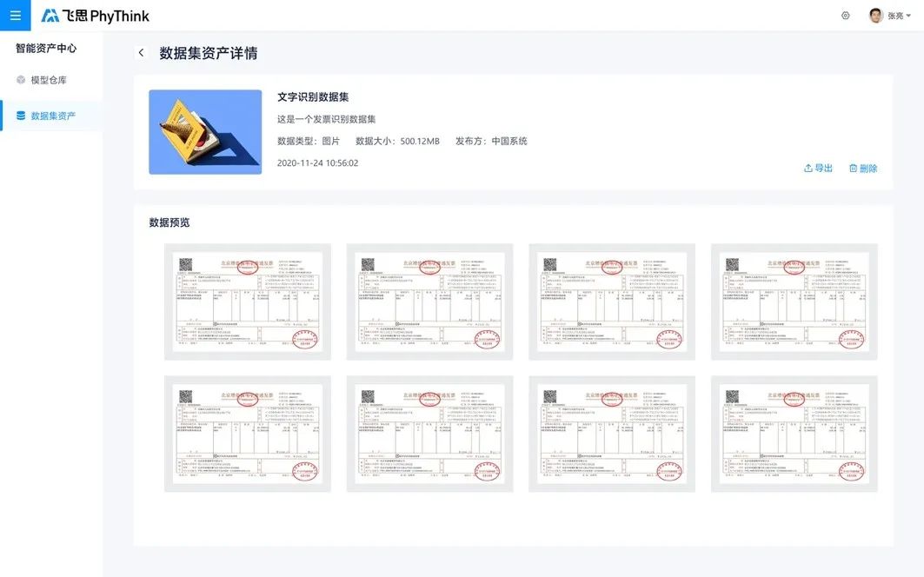Click the 导出 export icon
The image size is (924, 577).
pyautogui.click(x=808, y=168)
